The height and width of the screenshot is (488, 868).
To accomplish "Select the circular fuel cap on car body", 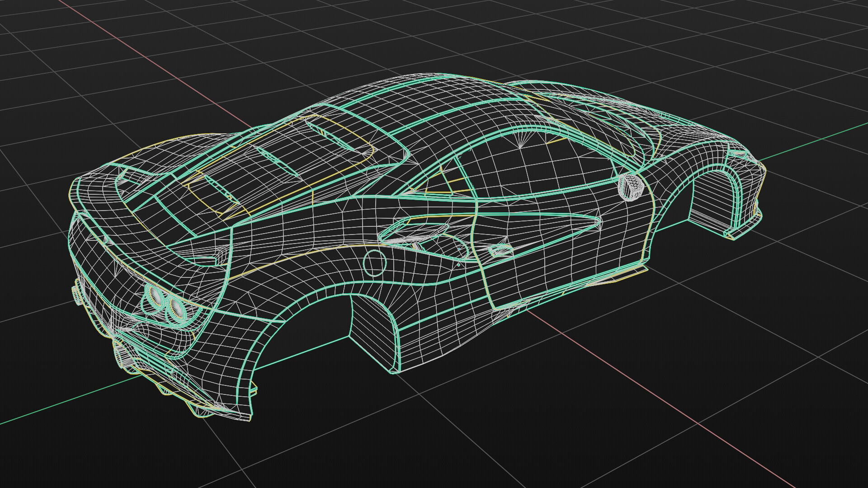I will pos(375,263).
